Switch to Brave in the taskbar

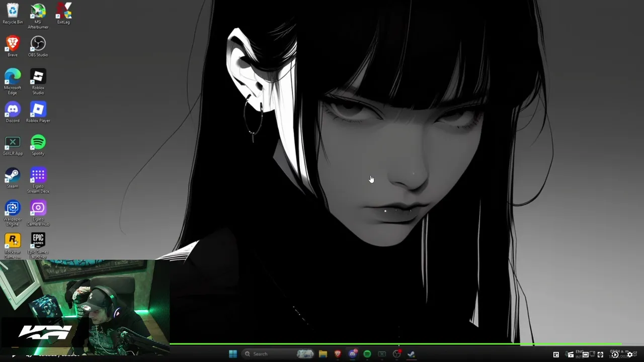coord(338,354)
